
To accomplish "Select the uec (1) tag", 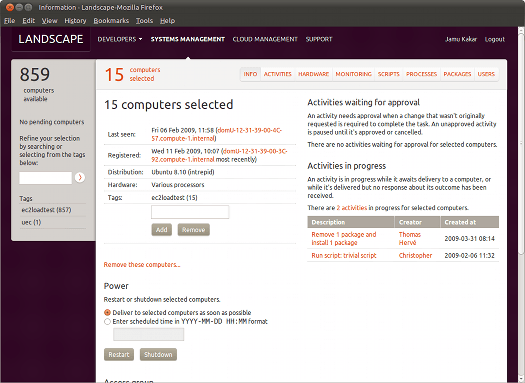I will 31,222.
